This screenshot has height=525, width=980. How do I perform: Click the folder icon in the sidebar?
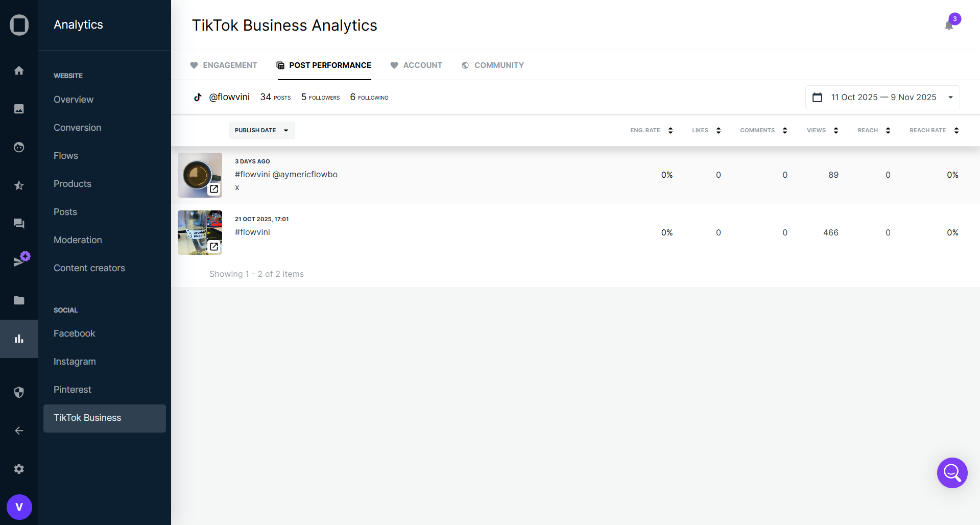[19, 300]
